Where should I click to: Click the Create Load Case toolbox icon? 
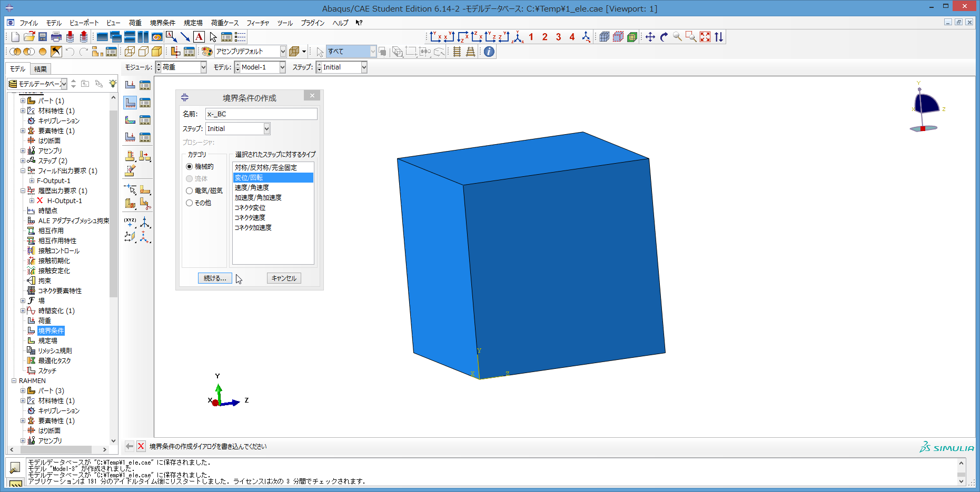130,137
